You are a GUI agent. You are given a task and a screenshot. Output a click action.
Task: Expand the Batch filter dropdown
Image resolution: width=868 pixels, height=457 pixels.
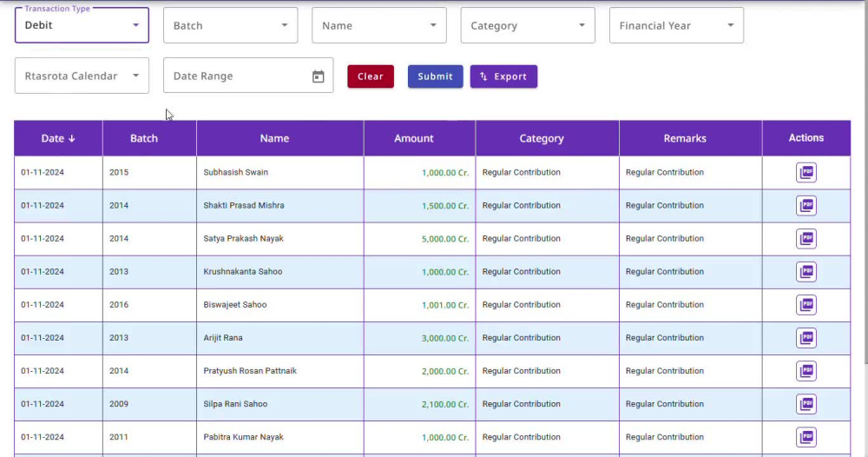pyautogui.click(x=230, y=25)
